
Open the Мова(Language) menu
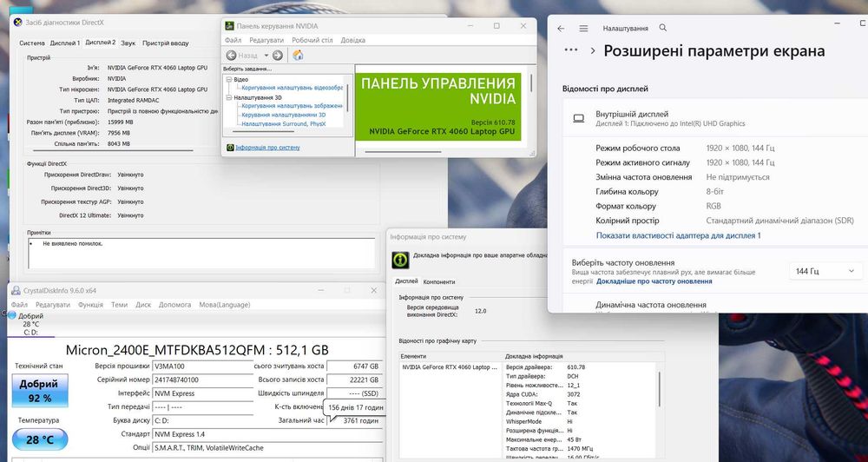[x=224, y=305]
